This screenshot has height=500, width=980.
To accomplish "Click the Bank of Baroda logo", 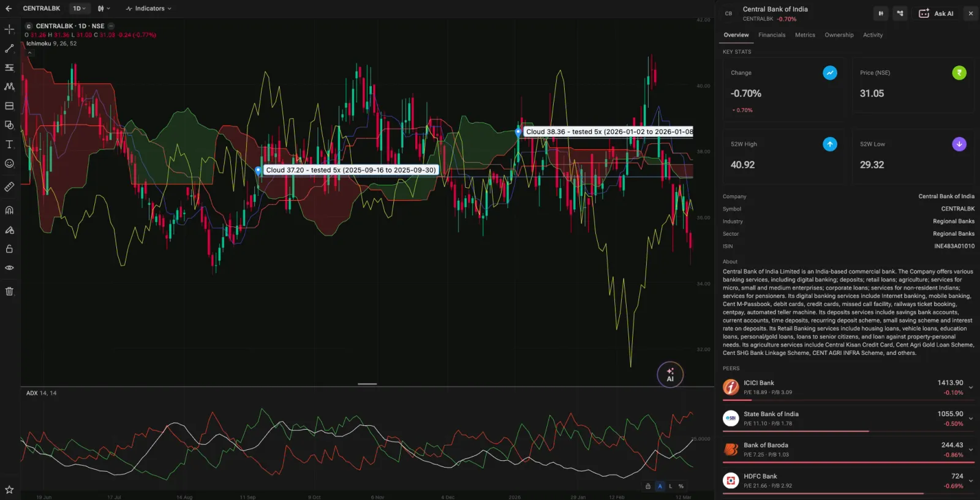I will click(x=731, y=449).
